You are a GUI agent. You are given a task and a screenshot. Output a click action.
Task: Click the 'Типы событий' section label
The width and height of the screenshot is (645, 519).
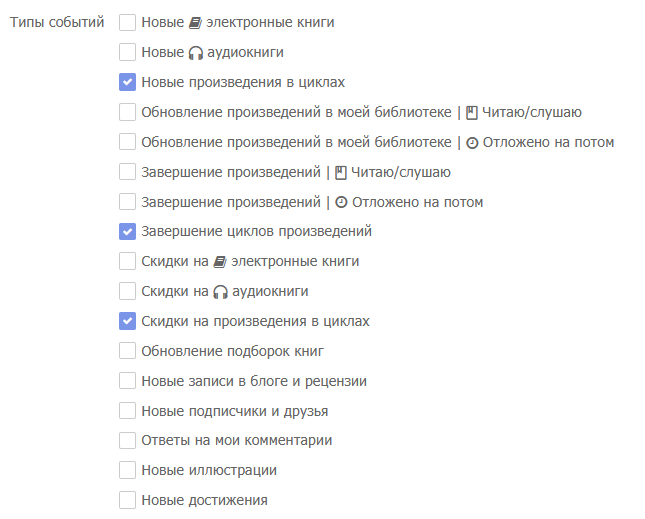click(x=56, y=22)
